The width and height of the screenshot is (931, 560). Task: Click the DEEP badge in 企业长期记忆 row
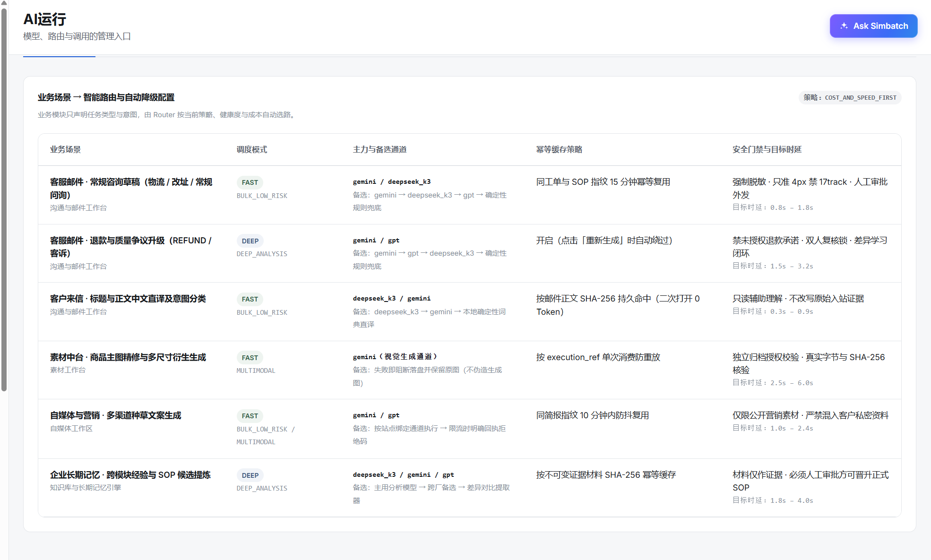click(x=250, y=475)
